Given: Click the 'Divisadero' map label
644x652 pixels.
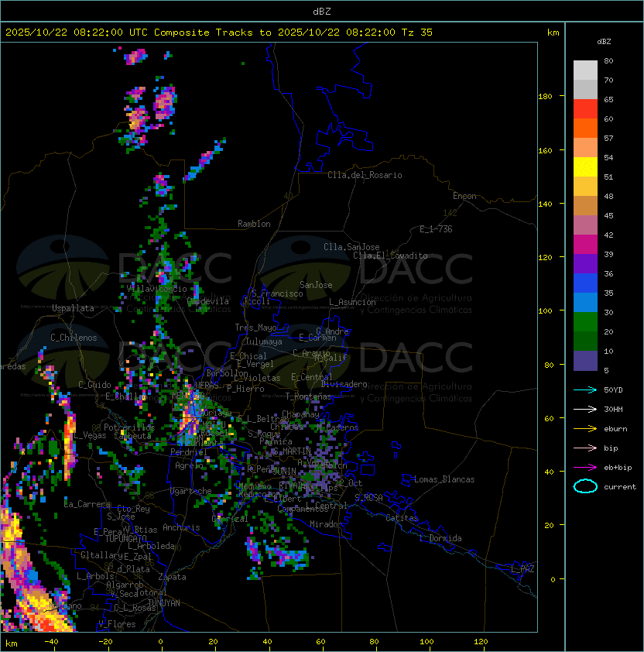Looking at the screenshot, I should (344, 384).
